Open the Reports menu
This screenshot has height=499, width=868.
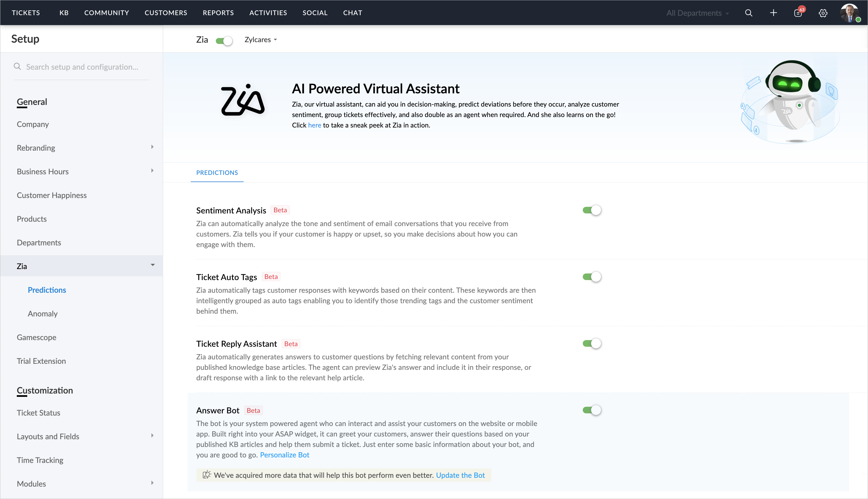pyautogui.click(x=218, y=13)
